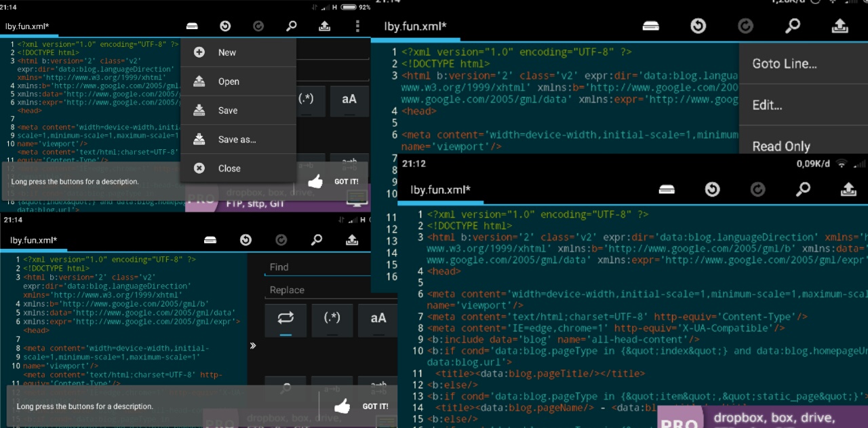Tap redo icon in bottom-left screenshot

tap(281, 239)
